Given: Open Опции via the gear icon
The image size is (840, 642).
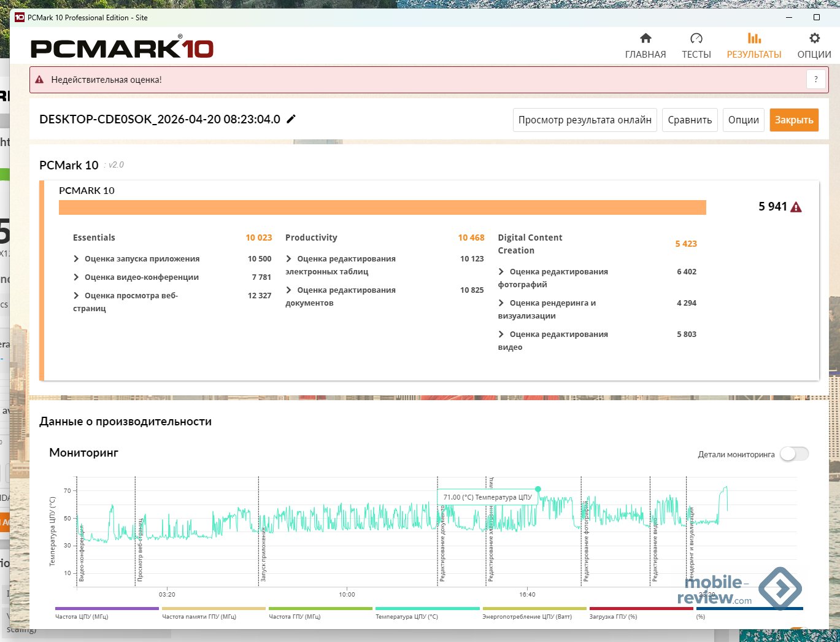Looking at the screenshot, I should [814, 39].
